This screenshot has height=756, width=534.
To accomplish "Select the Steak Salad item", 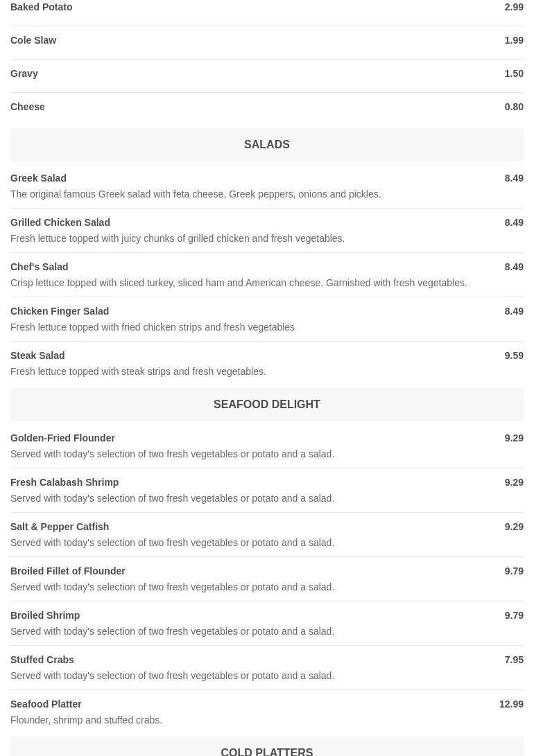I will [37, 355].
